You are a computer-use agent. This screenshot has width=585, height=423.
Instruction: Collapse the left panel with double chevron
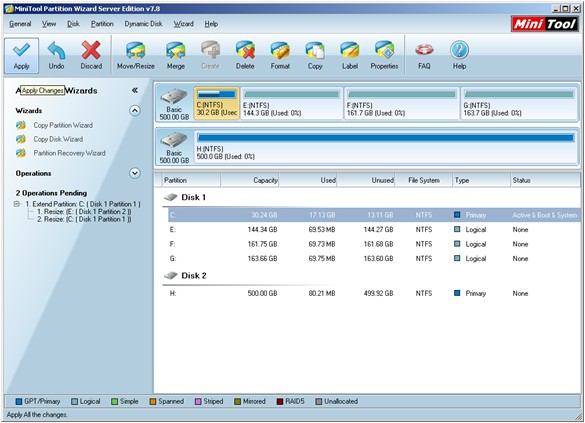click(135, 90)
